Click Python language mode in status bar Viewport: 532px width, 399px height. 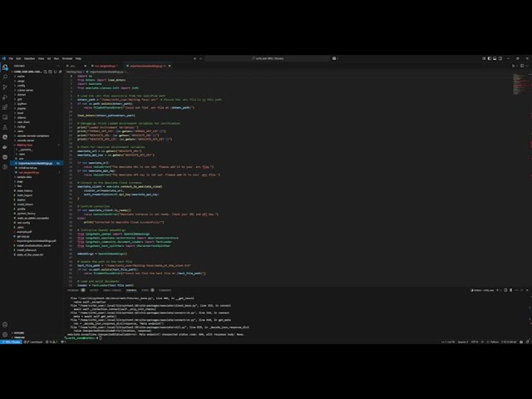[x=493, y=342]
